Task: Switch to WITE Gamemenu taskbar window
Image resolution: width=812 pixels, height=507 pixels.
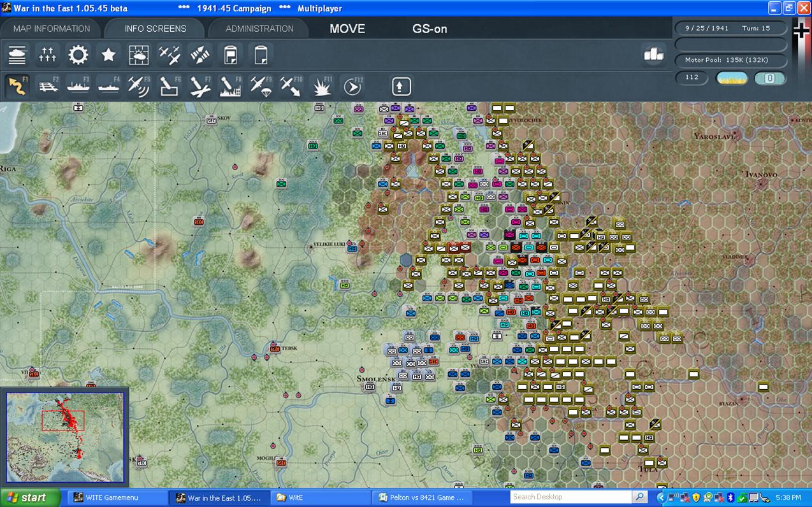Action: click(117, 497)
